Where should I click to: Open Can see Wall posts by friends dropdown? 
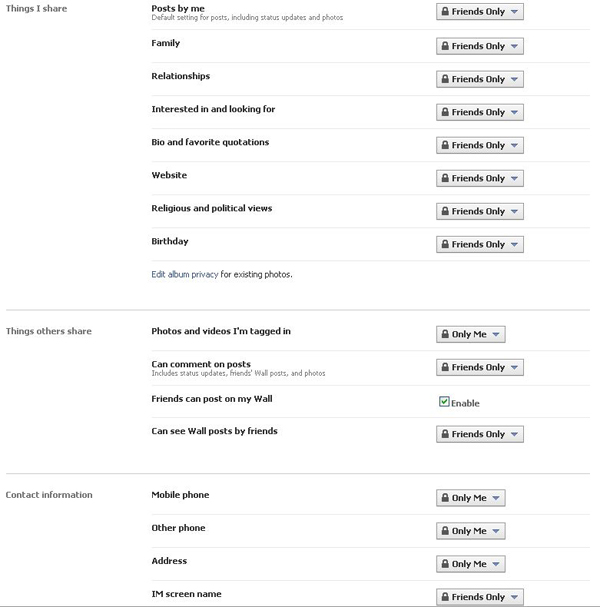[480, 434]
